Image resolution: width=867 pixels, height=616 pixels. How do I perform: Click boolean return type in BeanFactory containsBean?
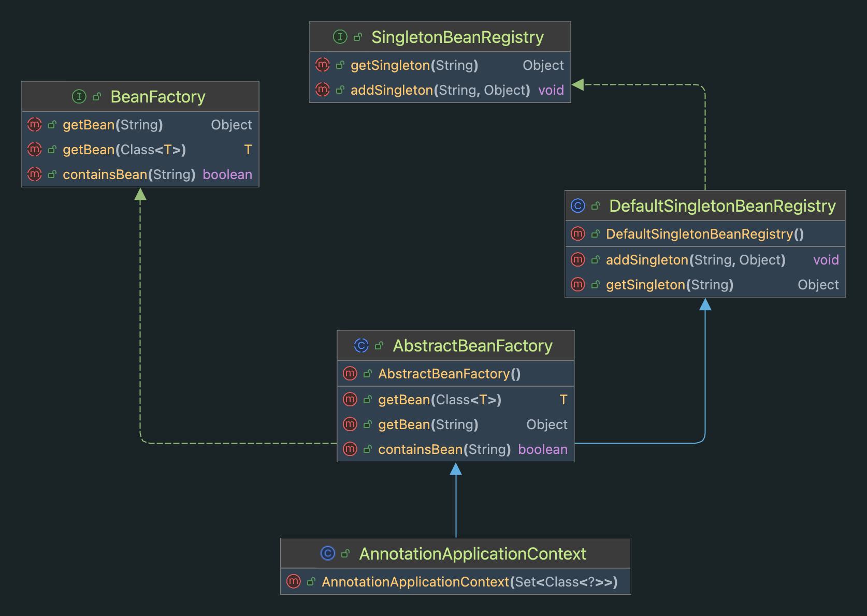[227, 174]
